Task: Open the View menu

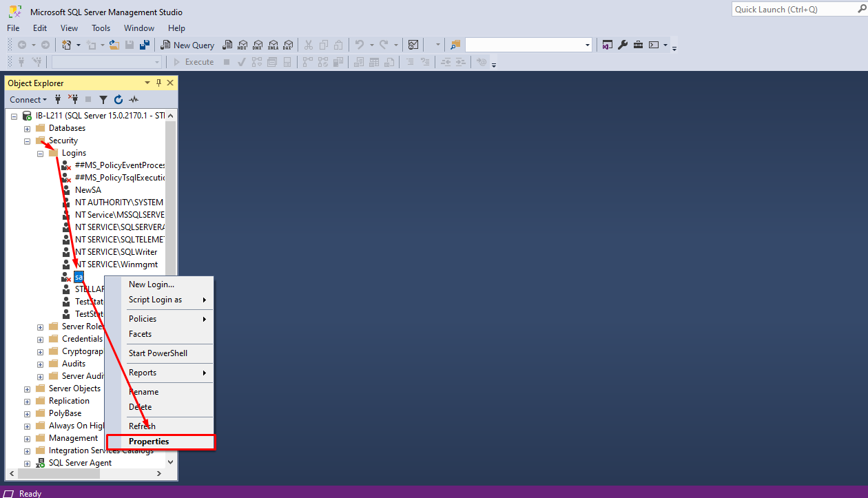Action: 70,28
